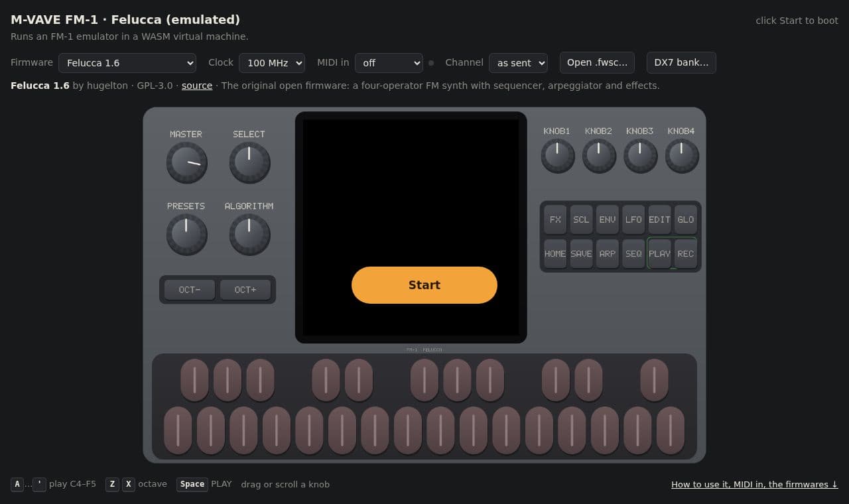Activate the LFO button
Image resolution: width=849 pixels, height=504 pixels.
click(633, 220)
